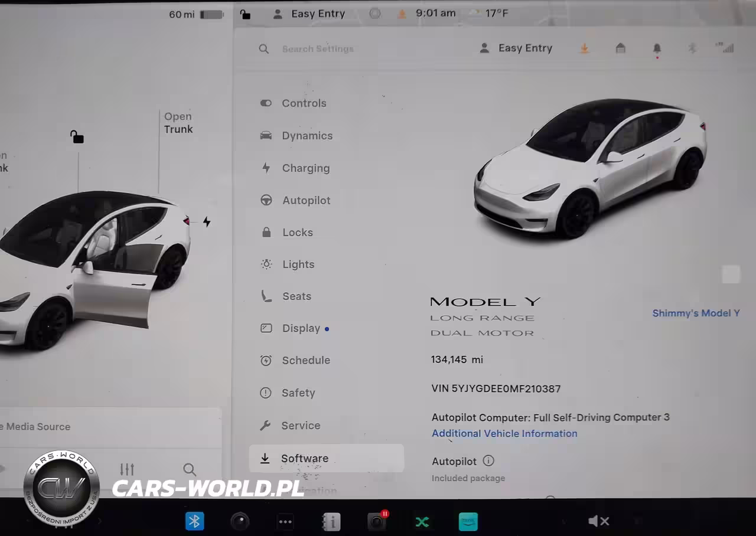Viewport: 756px width, 536px height.
Task: Open charge port via lightning bolt icon
Action: [207, 222]
